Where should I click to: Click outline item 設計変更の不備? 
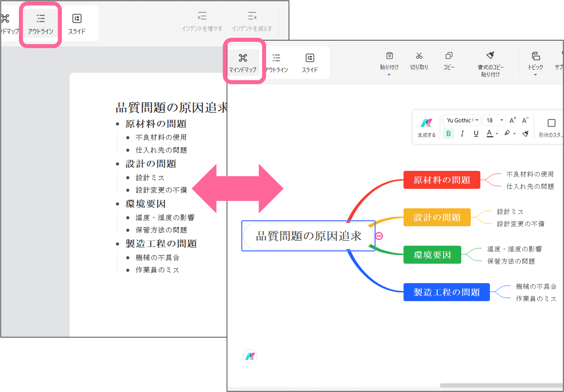coord(161,190)
